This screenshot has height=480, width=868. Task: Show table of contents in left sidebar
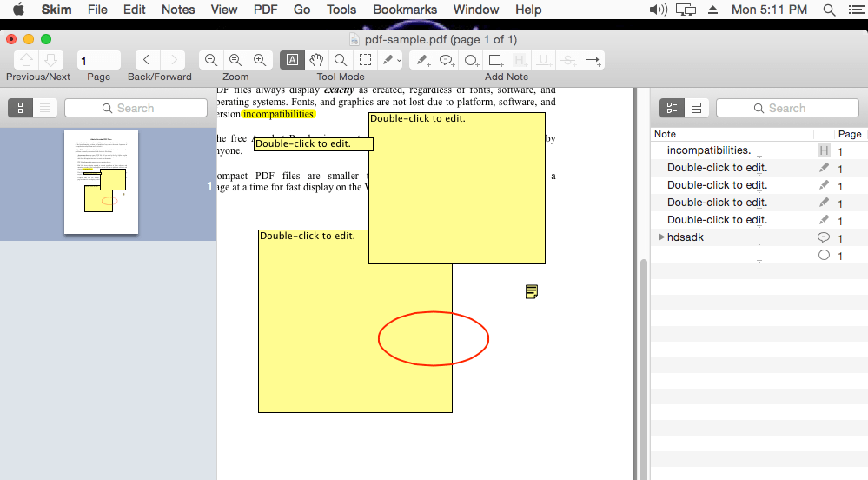45,108
